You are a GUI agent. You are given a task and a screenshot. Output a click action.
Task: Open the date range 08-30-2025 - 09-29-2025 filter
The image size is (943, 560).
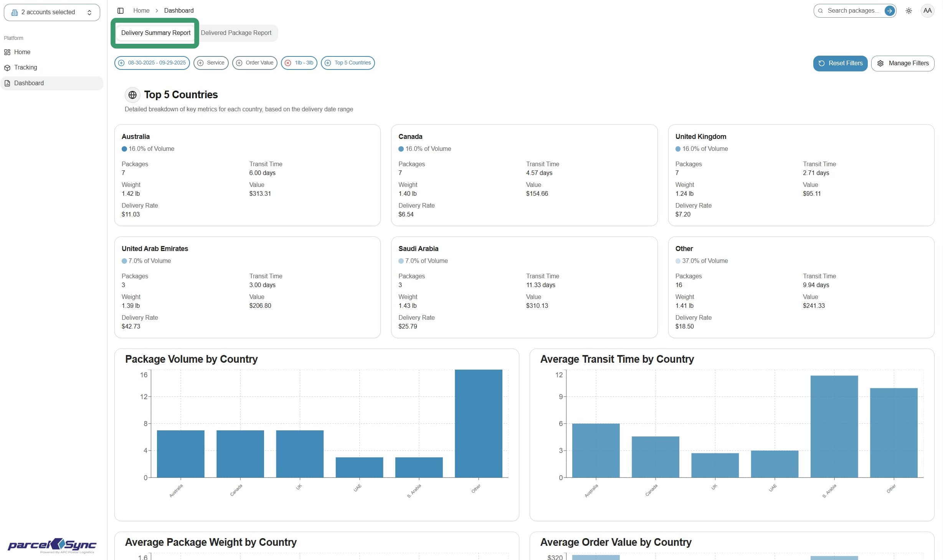click(152, 63)
